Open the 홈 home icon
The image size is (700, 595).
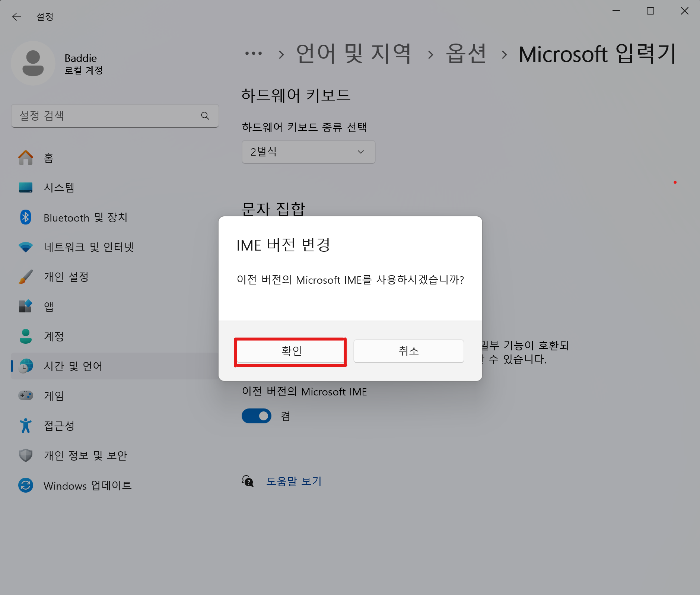[x=26, y=157]
